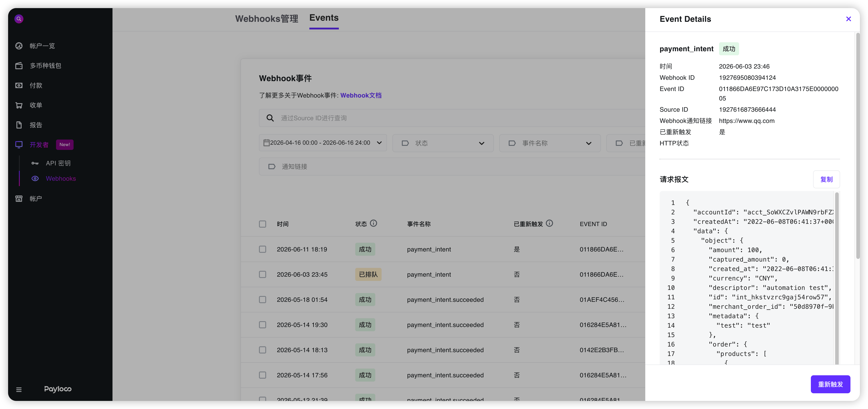Open the 报告 document icon
Screen dimensions: 868x409
click(19, 125)
